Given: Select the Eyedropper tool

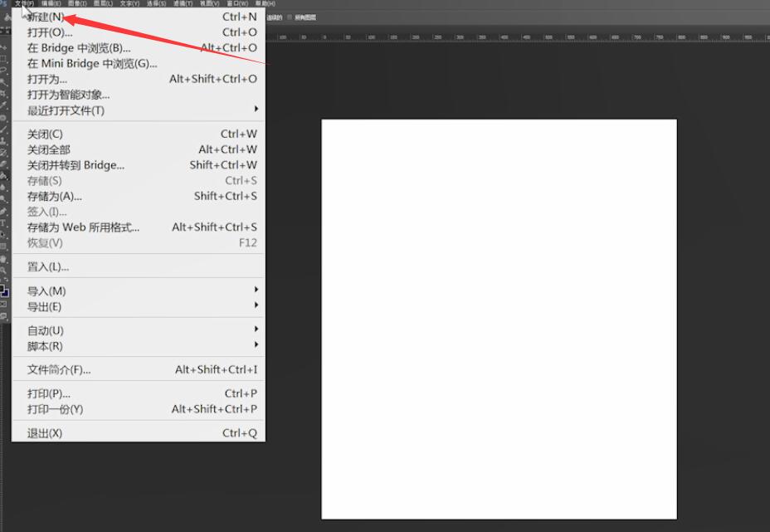Looking at the screenshot, I should [x=4, y=105].
